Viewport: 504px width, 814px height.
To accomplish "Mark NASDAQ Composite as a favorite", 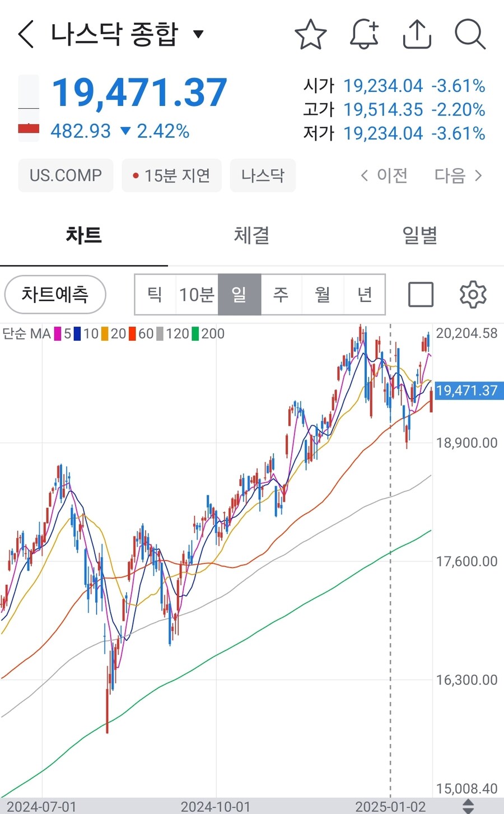I will pyautogui.click(x=311, y=34).
